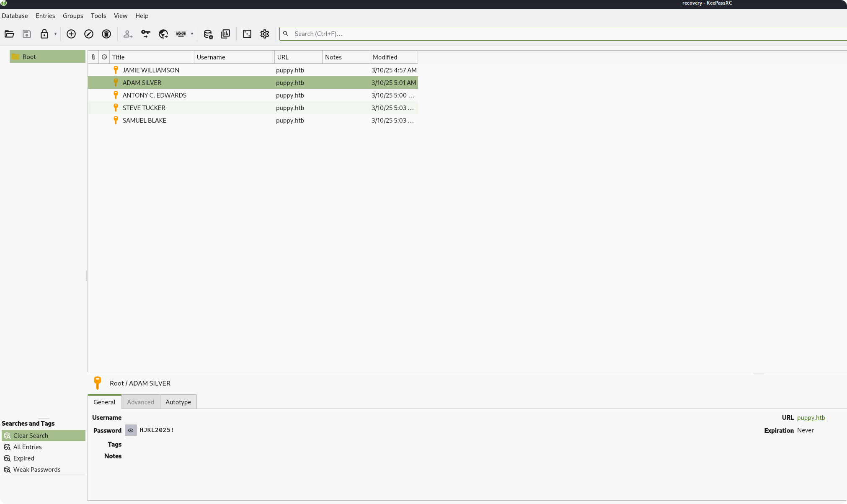Click puppy.htb URL in SAMUEL BLAKE row
Screen dimensions: 847x504
[x=290, y=120]
